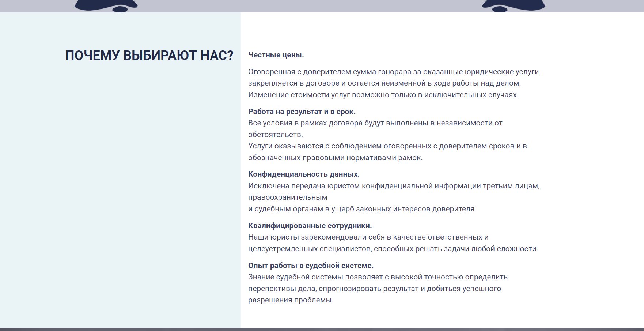Screen dimensions: 644x331
Task: Click the line "Все условия в рамках договора"
Action: click(x=375, y=123)
